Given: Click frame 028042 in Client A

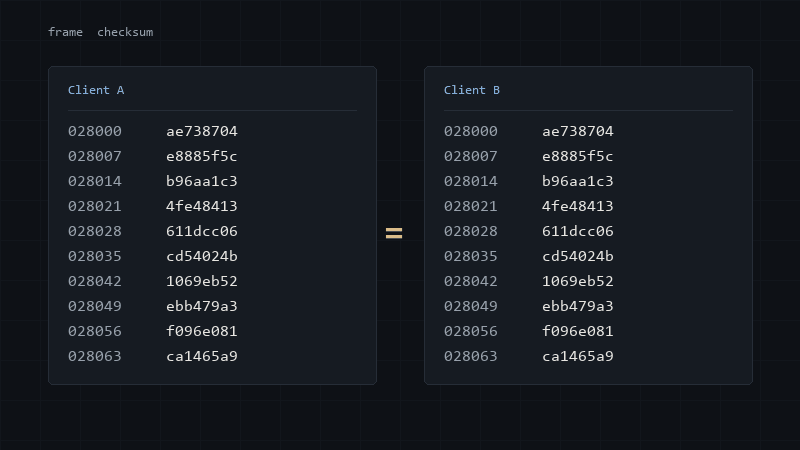Looking at the screenshot, I should coord(95,281).
